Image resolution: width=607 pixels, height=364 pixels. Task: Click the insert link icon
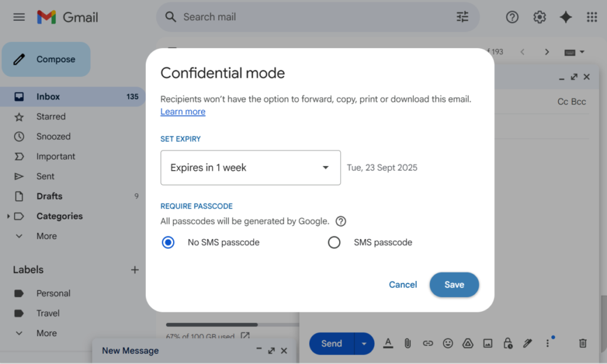(428, 343)
